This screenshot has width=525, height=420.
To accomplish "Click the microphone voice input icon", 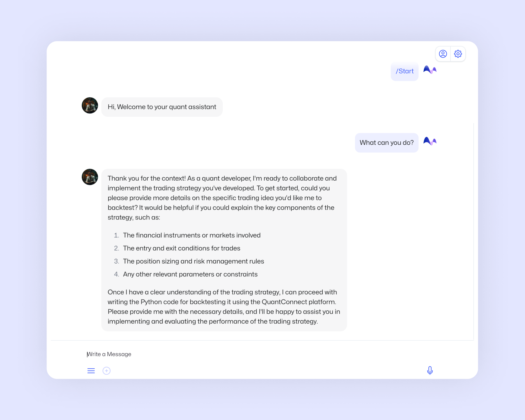I will (430, 370).
